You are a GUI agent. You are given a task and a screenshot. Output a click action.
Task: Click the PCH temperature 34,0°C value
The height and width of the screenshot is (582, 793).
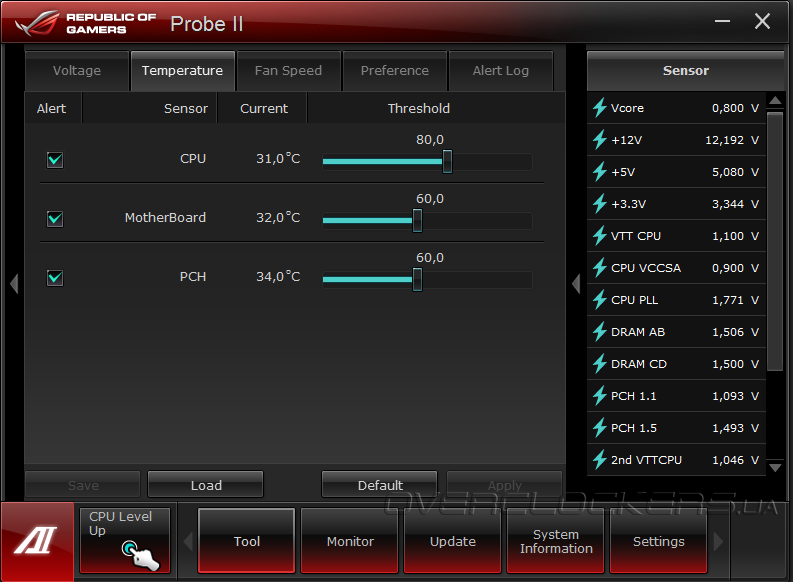tap(278, 277)
